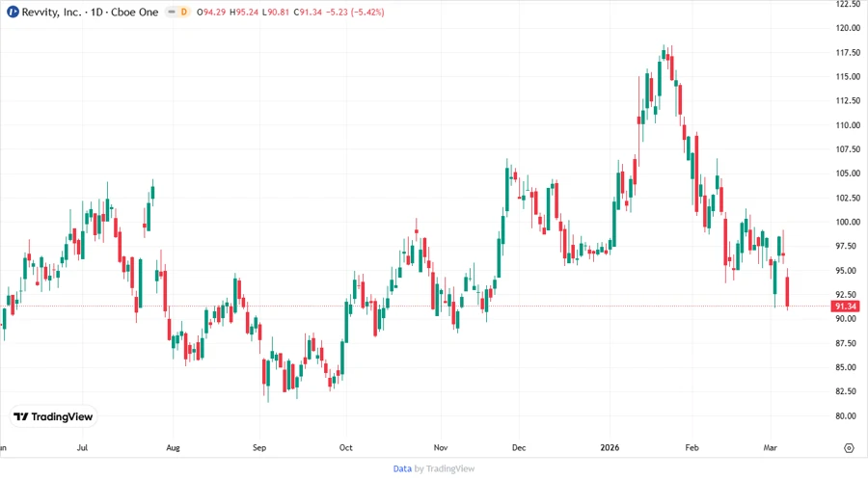The width and height of the screenshot is (868, 480).
Task: Click the 100.00 price axis label
Action: click(x=848, y=222)
